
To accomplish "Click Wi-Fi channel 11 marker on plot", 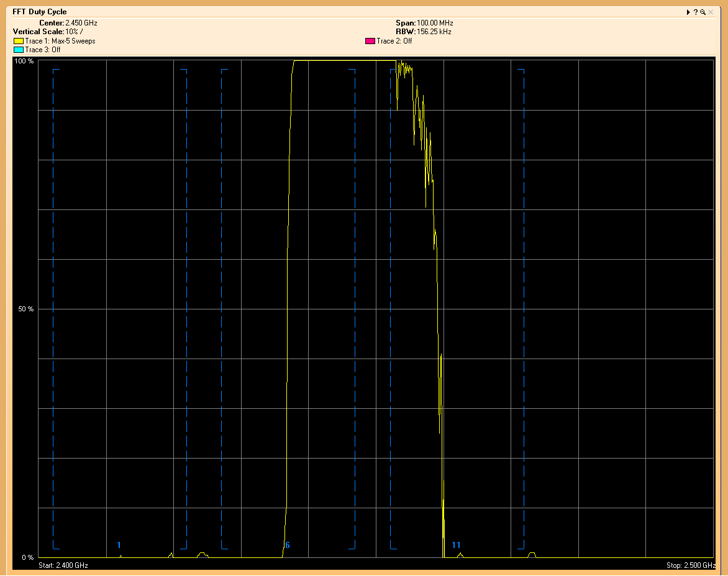I will click(457, 545).
